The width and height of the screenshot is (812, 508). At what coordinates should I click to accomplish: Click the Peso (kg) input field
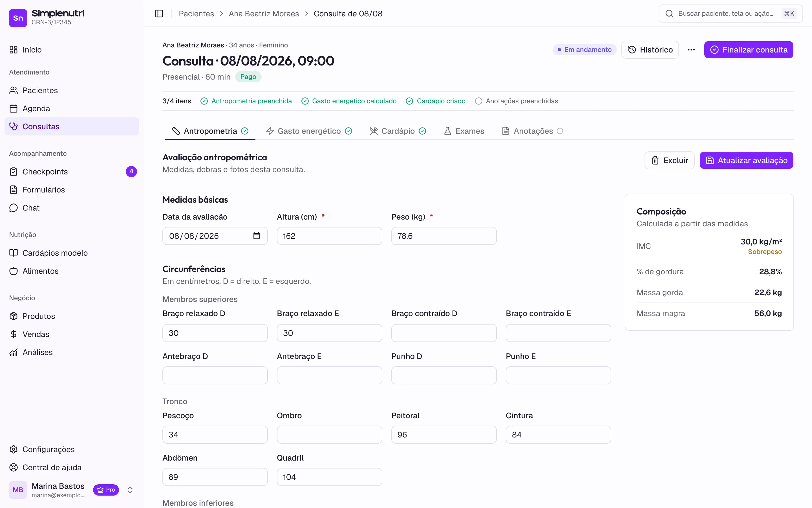pyautogui.click(x=443, y=236)
